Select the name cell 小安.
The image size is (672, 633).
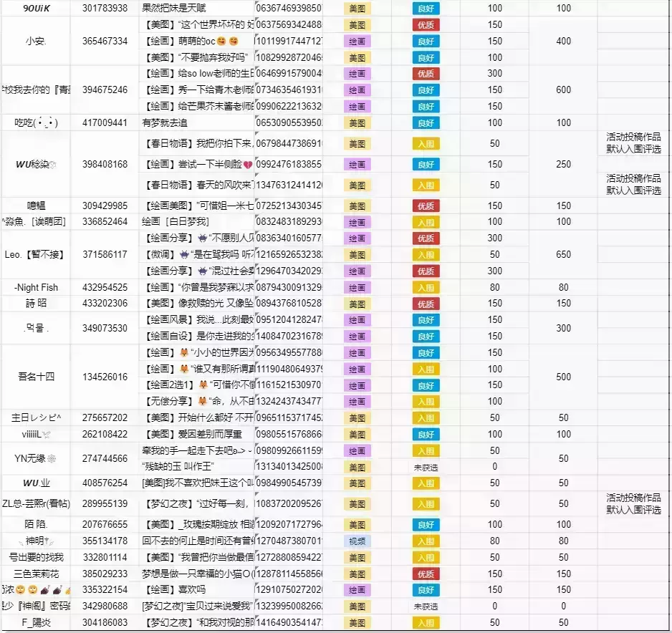coord(36,41)
